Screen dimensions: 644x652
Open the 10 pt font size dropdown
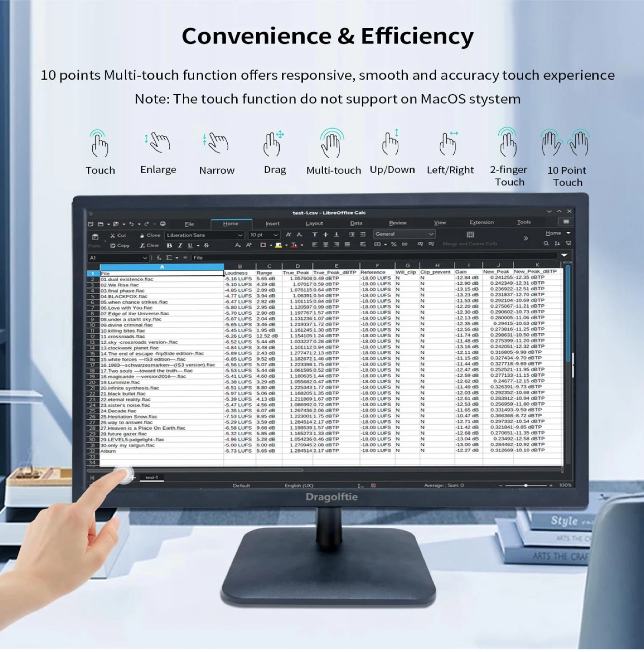(275, 235)
